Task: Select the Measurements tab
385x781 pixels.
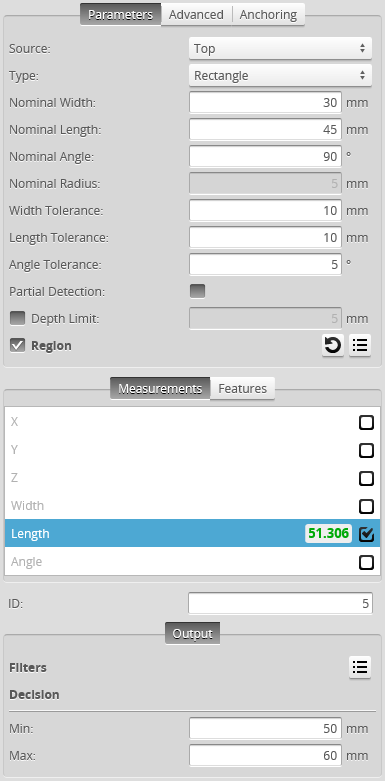Action: pos(160,388)
